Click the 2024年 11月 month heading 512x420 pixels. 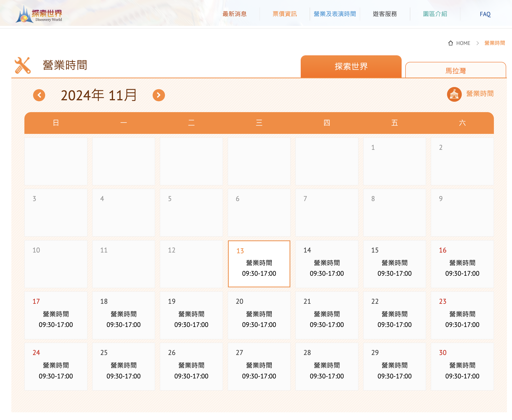click(99, 95)
